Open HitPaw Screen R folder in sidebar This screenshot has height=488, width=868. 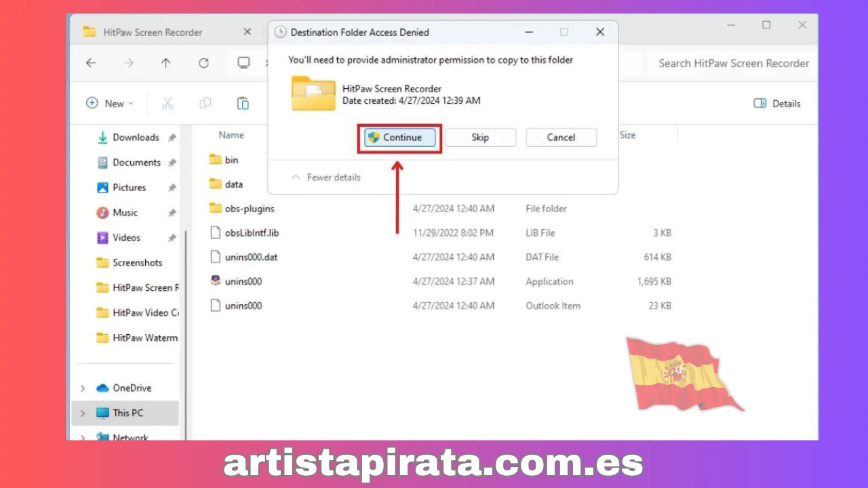click(138, 288)
